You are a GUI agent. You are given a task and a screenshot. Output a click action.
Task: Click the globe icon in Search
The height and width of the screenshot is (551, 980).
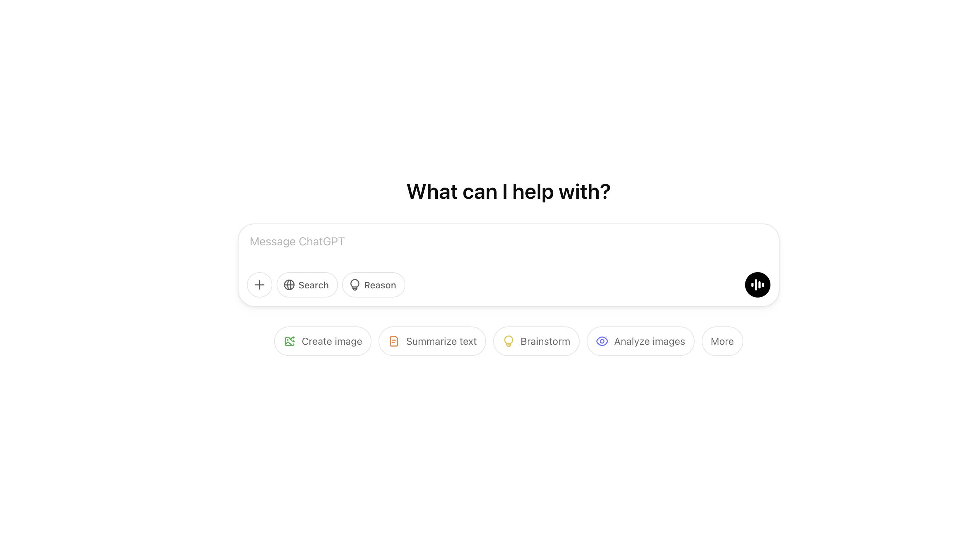click(x=289, y=285)
